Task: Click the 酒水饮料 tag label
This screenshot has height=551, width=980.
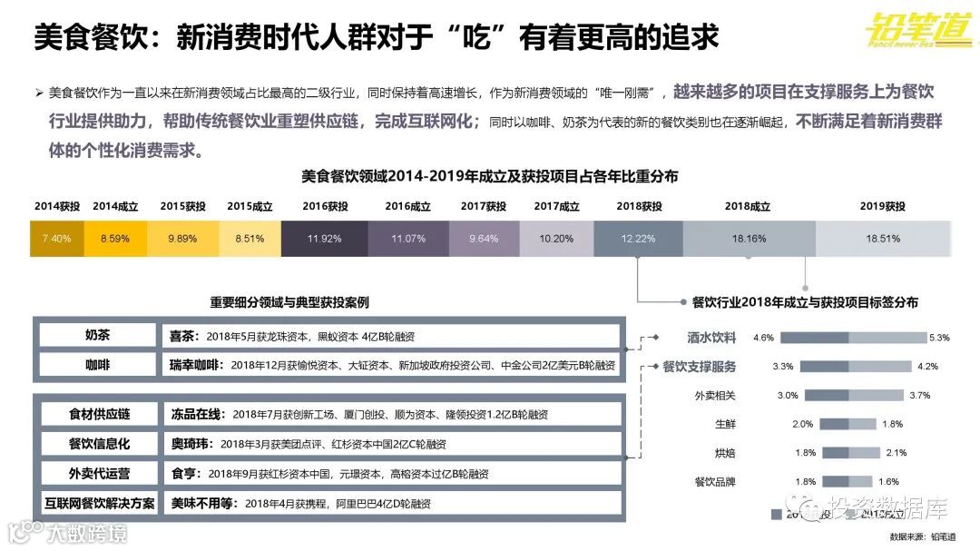Action: click(711, 338)
